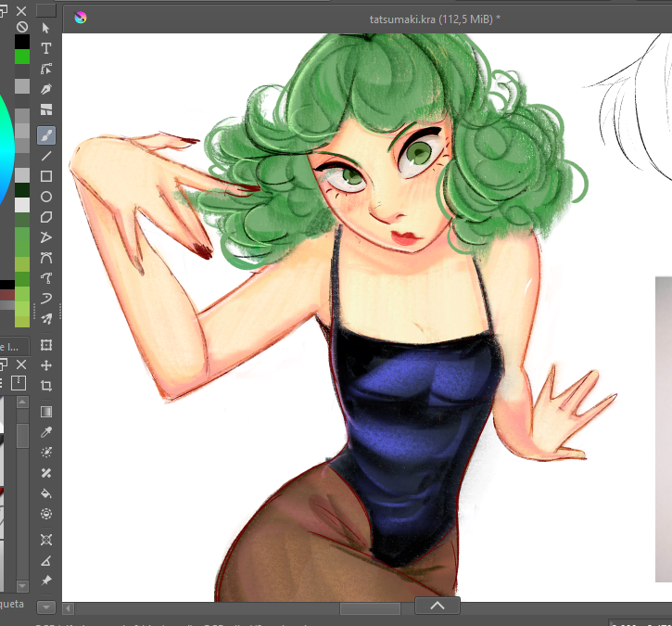The height and width of the screenshot is (626, 672).
Task: Click the preset list scrollbar up arrow
Action: (x=22, y=402)
